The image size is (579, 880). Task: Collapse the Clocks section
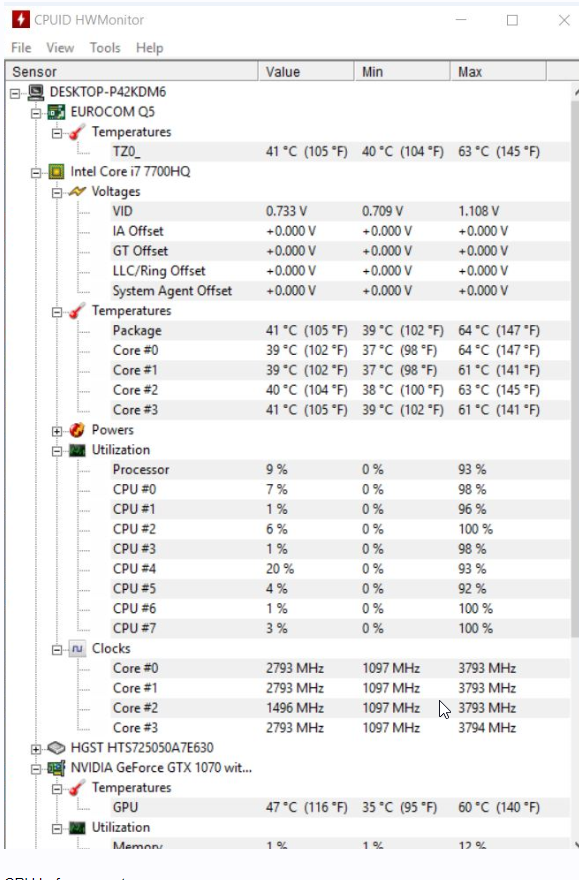(57, 650)
